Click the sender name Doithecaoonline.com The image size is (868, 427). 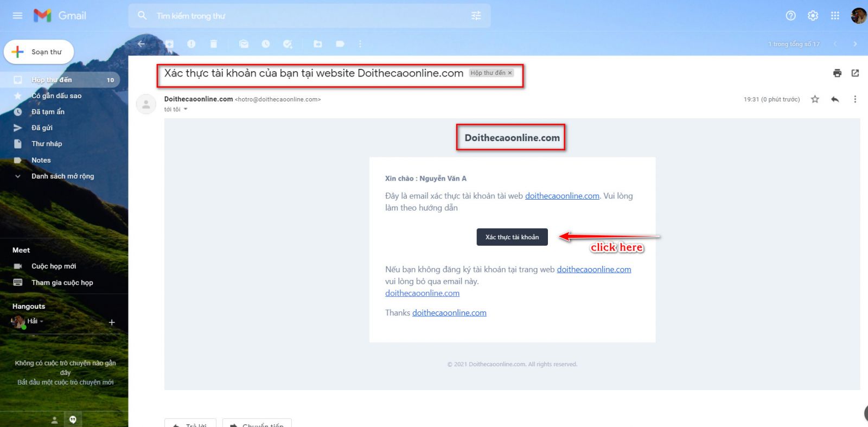[199, 99]
